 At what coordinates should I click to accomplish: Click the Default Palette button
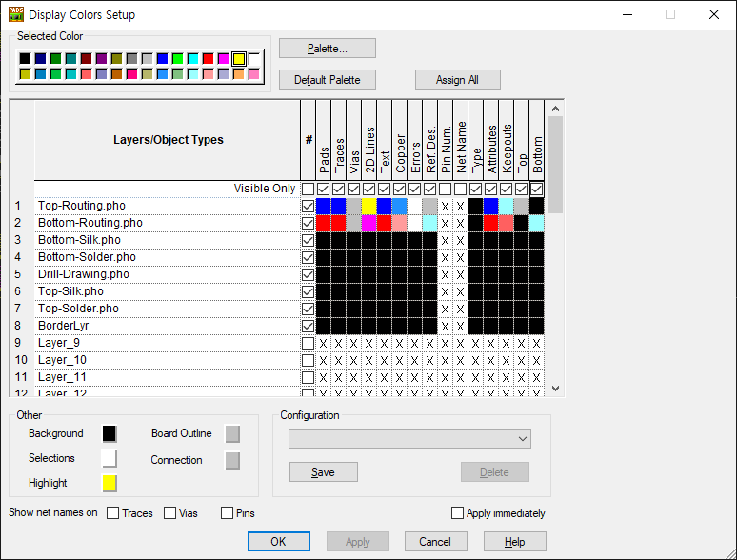[327, 80]
